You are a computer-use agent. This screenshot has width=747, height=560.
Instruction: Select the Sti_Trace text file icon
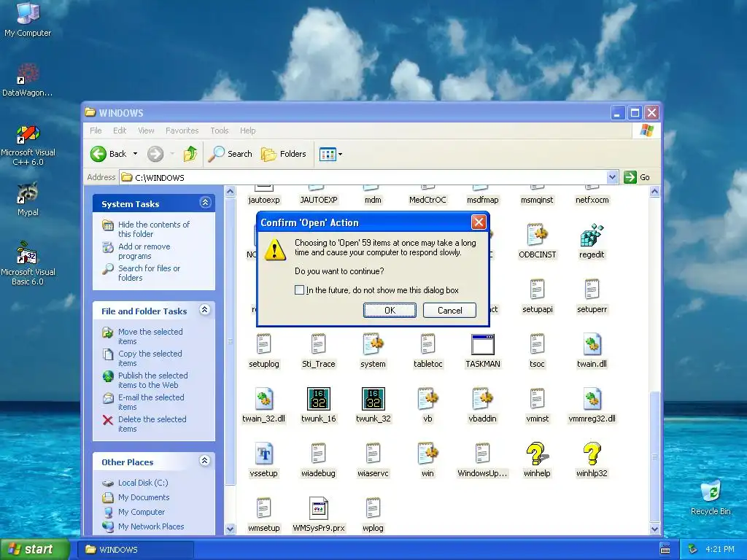(318, 345)
